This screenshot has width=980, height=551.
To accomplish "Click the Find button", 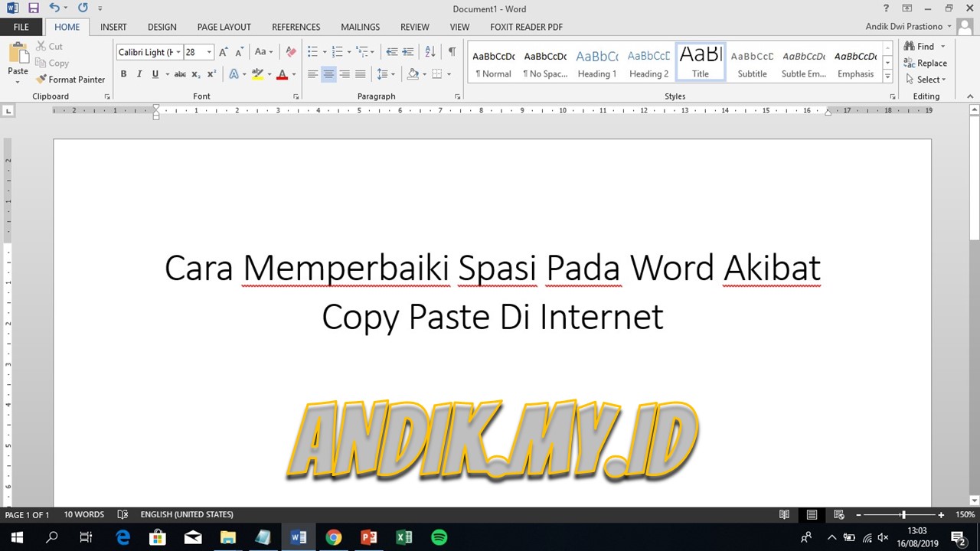I will pyautogui.click(x=920, y=47).
